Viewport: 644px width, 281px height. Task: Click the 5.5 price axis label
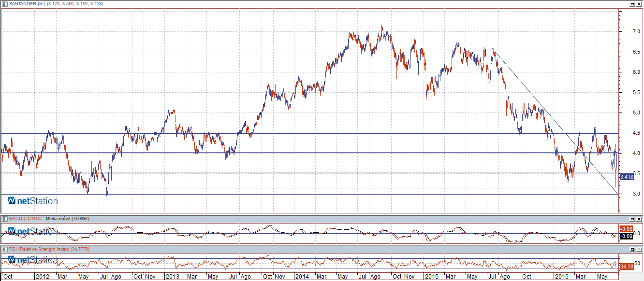point(636,92)
